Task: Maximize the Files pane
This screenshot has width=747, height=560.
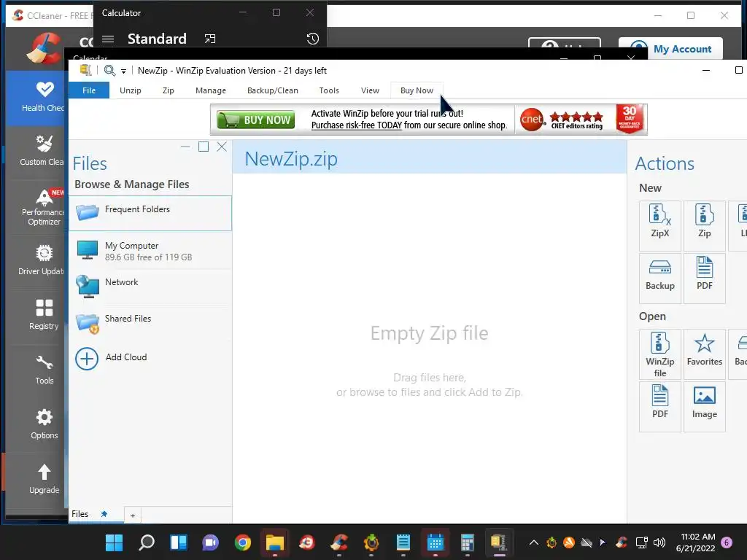Action: point(204,147)
